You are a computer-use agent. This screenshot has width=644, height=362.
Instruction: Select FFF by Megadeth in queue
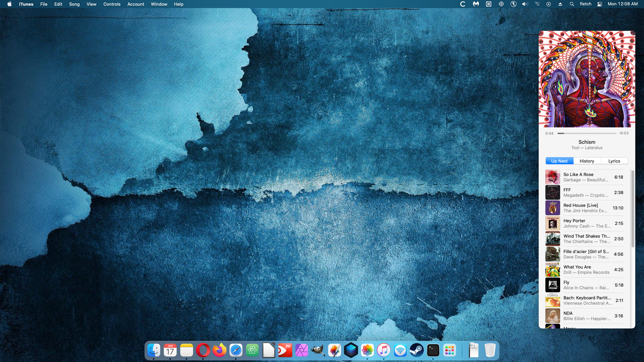point(584,192)
